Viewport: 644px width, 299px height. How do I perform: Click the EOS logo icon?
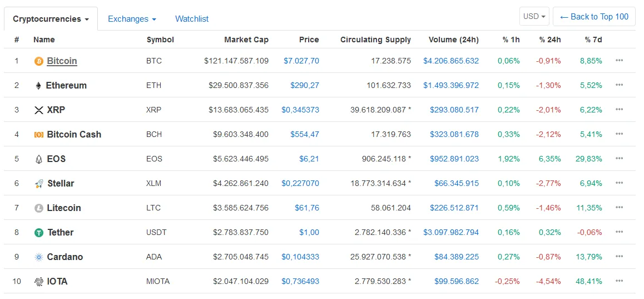(38, 159)
